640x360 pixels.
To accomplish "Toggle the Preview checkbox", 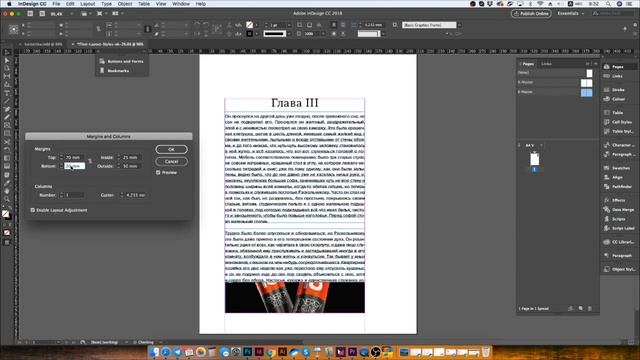I will [x=158, y=173].
